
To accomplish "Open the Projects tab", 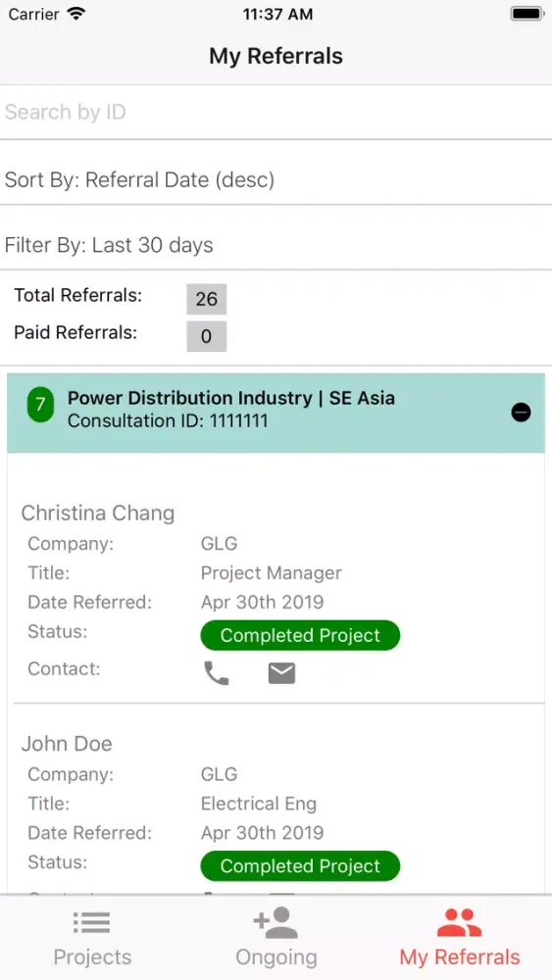I will tap(92, 938).
